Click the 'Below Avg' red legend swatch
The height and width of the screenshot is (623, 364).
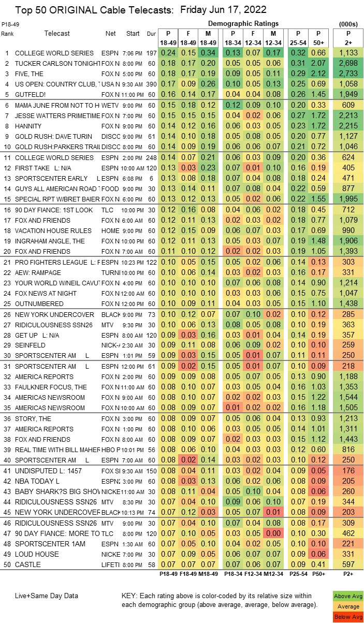pos(347,616)
